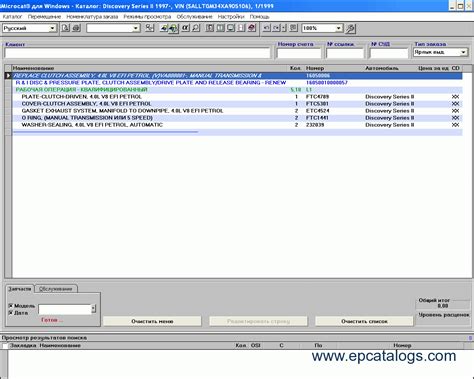This screenshot has height=379, width=474.
Task: Open the Обслуживание menu in the menu bar
Action: pyautogui.click(x=194, y=17)
